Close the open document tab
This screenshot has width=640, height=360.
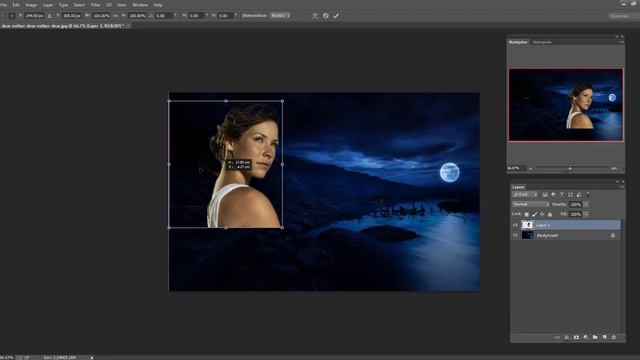[x=128, y=26]
